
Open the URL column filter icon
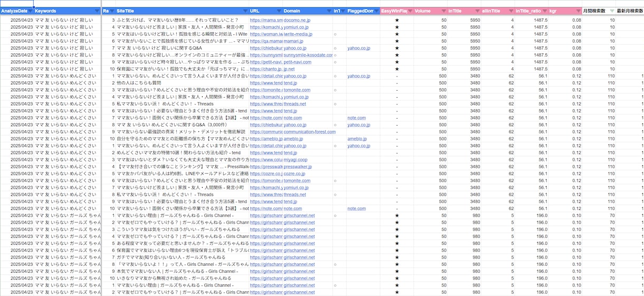pos(278,11)
